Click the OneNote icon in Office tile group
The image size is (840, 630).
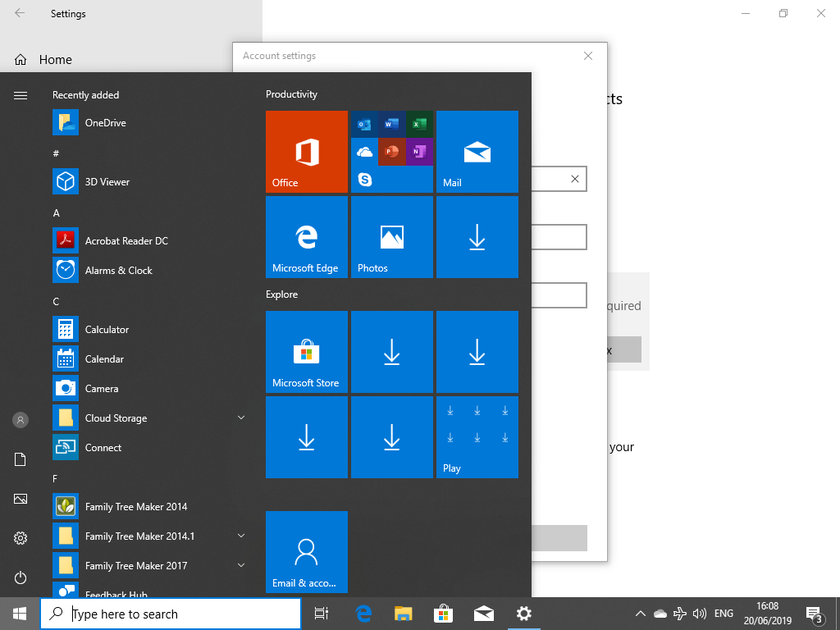(419, 152)
